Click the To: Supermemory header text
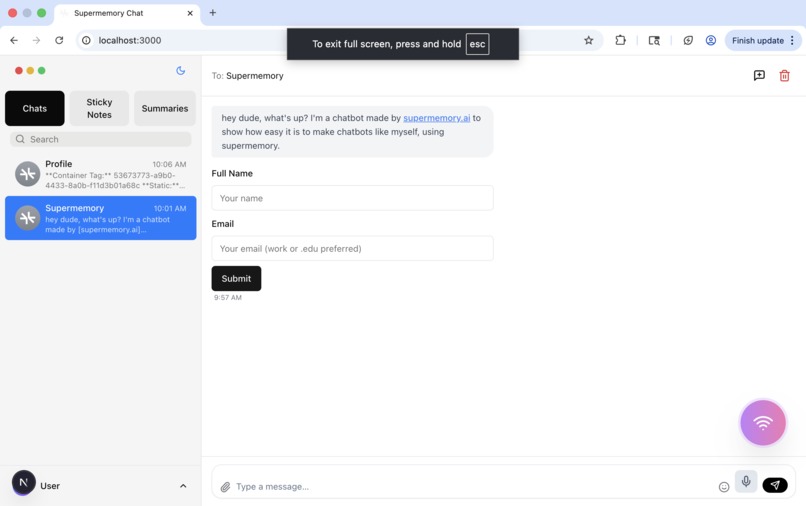 pos(247,76)
